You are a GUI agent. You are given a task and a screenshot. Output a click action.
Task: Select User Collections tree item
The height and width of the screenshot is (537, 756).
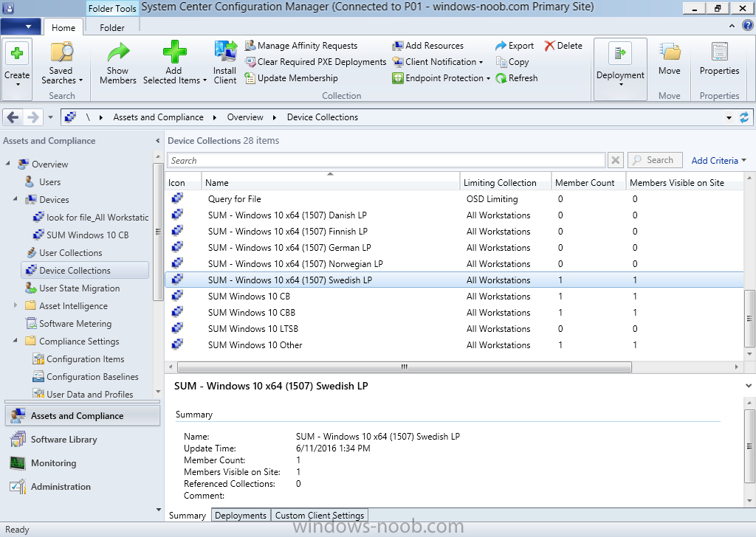tap(70, 253)
